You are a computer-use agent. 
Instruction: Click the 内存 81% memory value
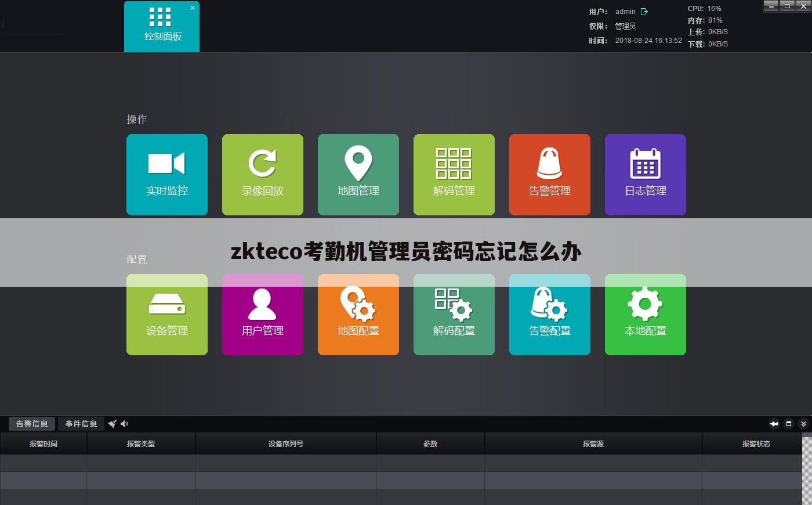point(715,20)
